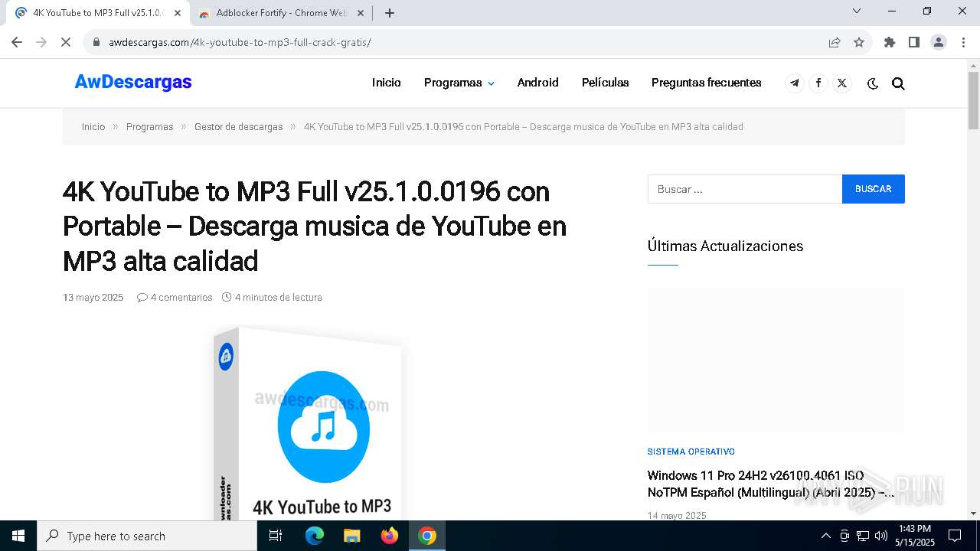Open the Chrome profile avatar icon
Viewport: 980px width, 551px height.
click(939, 42)
